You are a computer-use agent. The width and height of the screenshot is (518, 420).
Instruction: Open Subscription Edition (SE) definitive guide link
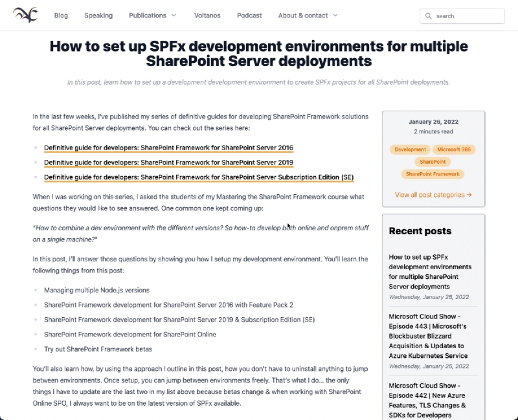coord(199,177)
